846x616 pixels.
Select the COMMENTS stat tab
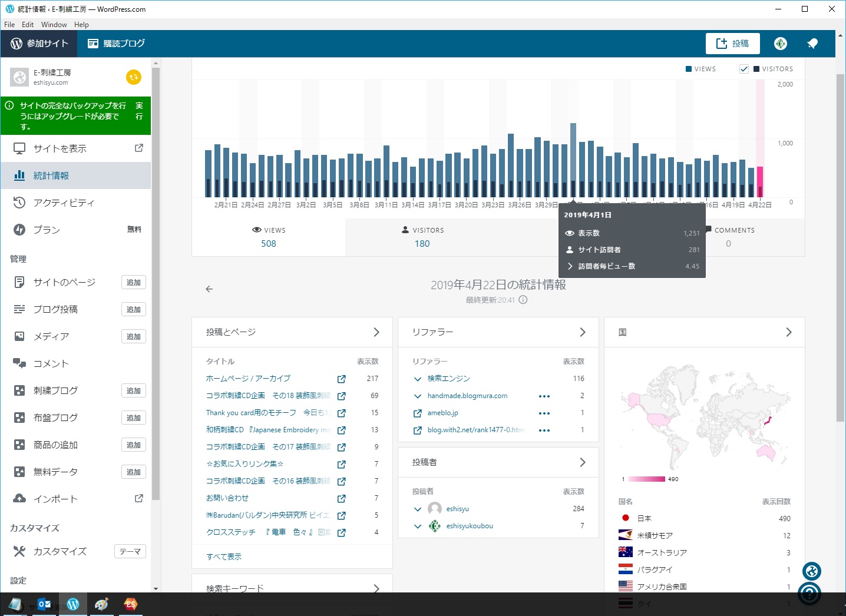[728, 237]
